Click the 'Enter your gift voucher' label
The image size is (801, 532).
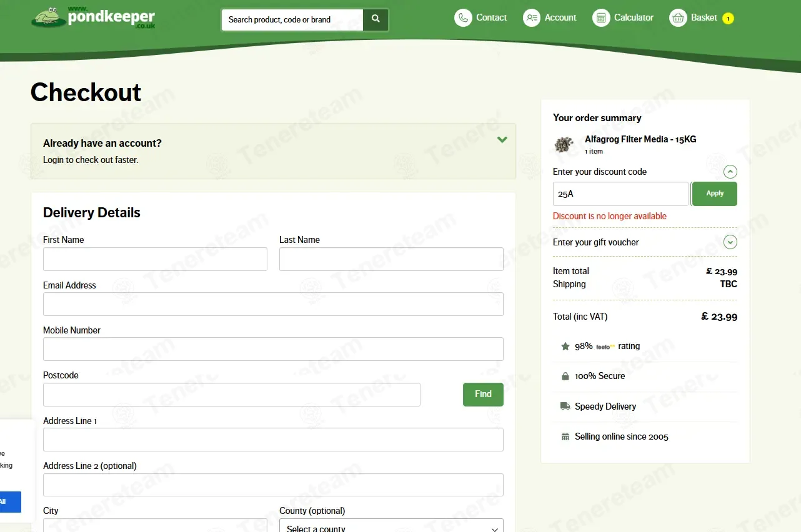[596, 242]
